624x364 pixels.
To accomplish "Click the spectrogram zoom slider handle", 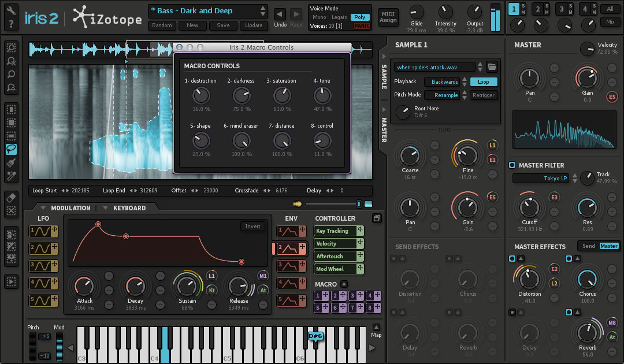I will 359,203.
